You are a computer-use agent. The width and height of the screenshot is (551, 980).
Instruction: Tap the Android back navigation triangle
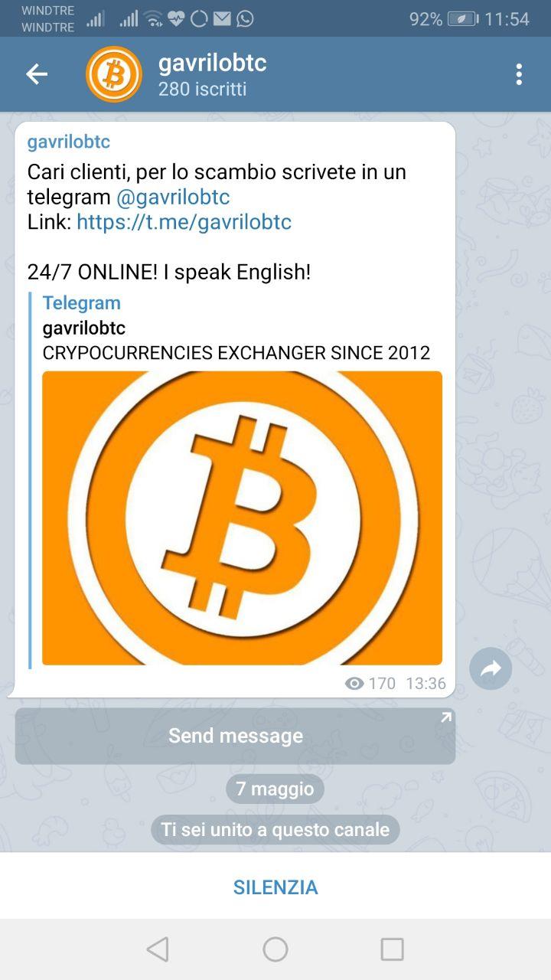coord(158,949)
